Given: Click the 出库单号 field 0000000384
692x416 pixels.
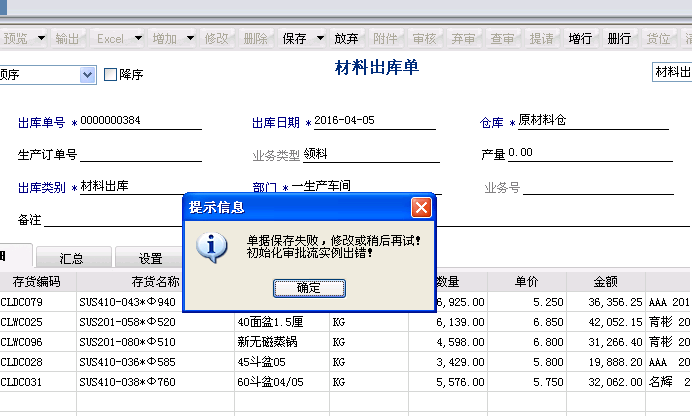Looking at the screenshot, I should (141, 120).
